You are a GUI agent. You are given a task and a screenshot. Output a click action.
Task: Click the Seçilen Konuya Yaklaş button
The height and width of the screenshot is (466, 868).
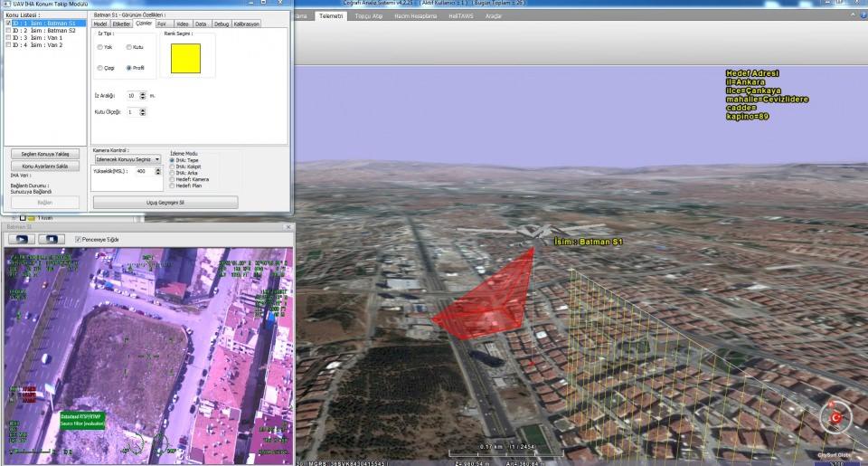pos(45,154)
